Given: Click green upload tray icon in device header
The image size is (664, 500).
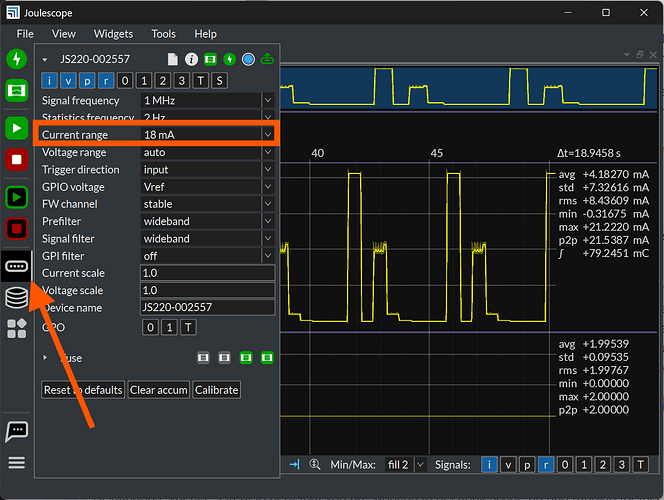Looking at the screenshot, I should 267,59.
